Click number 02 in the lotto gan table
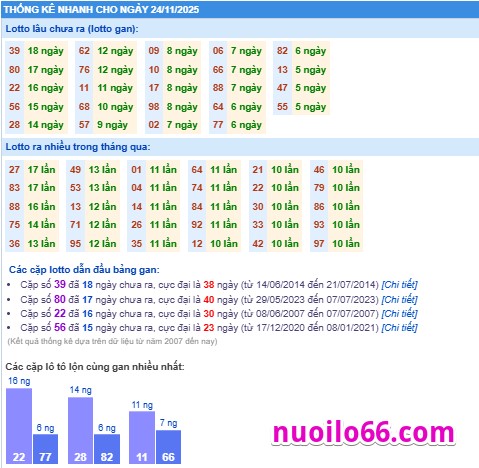The height and width of the screenshot is (468, 479). (x=154, y=125)
